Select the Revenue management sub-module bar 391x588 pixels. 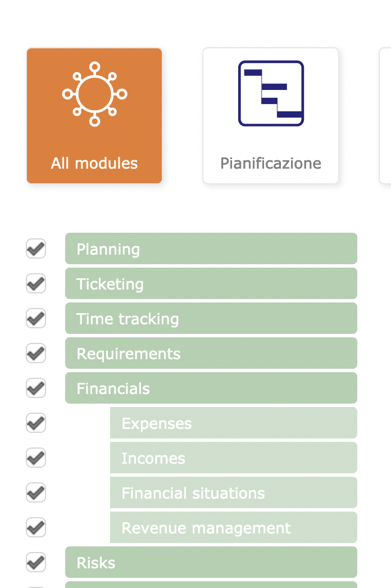click(234, 527)
